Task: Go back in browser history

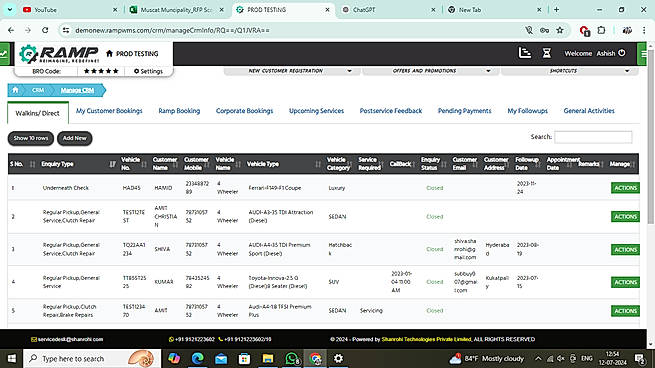Action: [11, 30]
